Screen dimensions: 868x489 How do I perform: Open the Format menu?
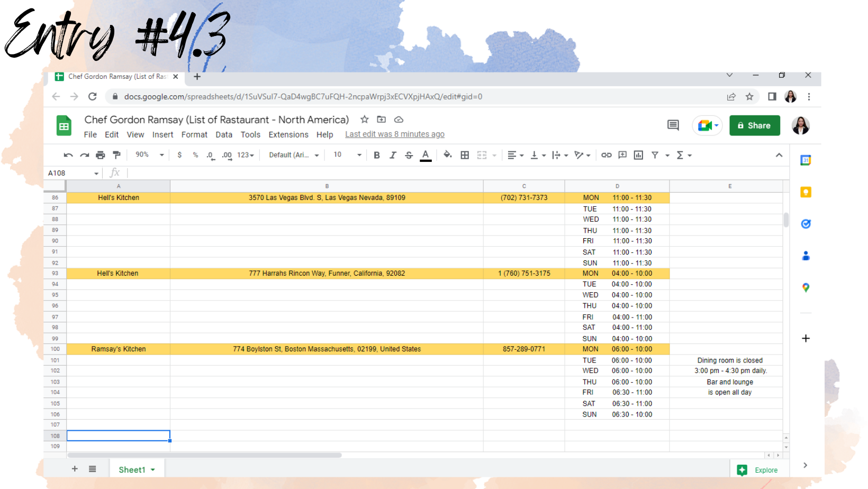[x=194, y=135]
